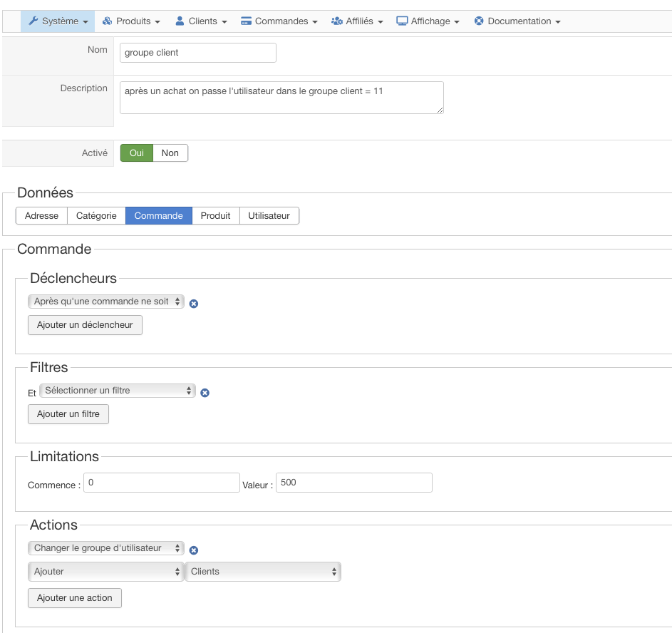Switch data type to Utilisateur
The width and height of the screenshot is (672, 633).
pos(269,216)
